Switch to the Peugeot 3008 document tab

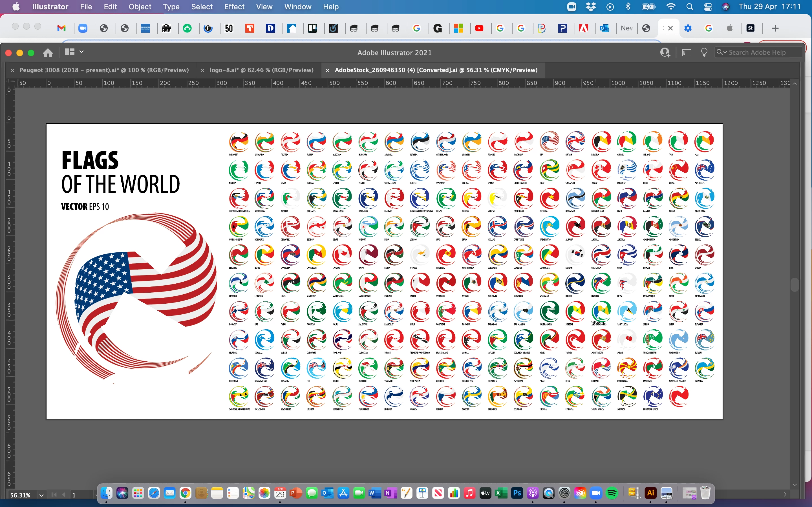pyautogui.click(x=104, y=70)
